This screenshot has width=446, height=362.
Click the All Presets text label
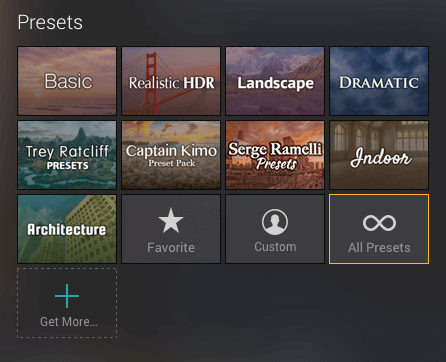[379, 248]
